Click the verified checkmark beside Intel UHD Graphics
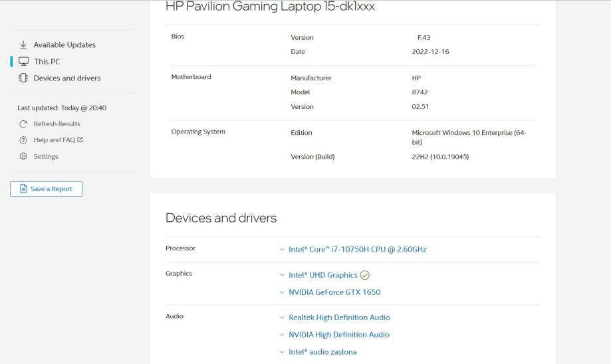Image resolution: width=611 pixels, height=364 pixels. pos(364,275)
